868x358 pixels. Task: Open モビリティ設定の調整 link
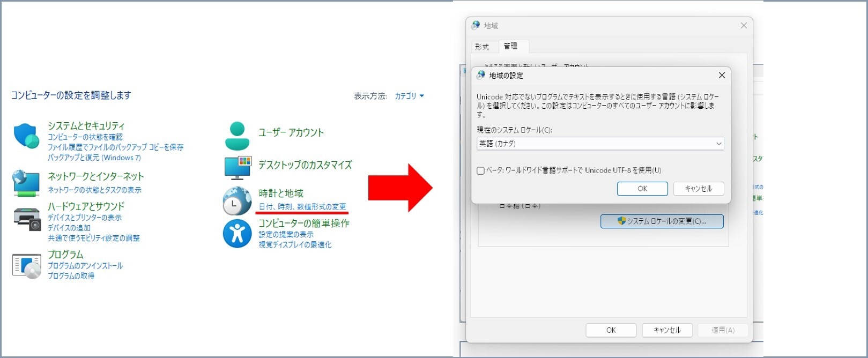[x=93, y=238]
